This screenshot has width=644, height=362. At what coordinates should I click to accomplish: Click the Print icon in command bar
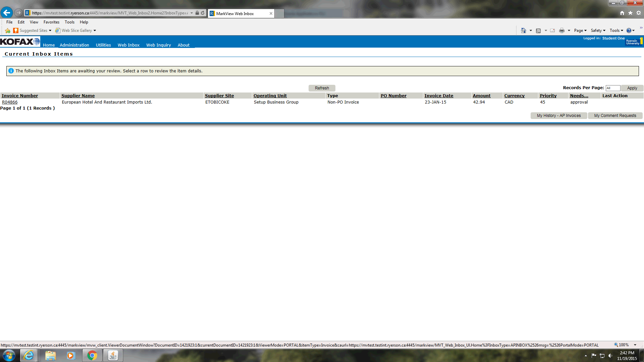(562, 31)
